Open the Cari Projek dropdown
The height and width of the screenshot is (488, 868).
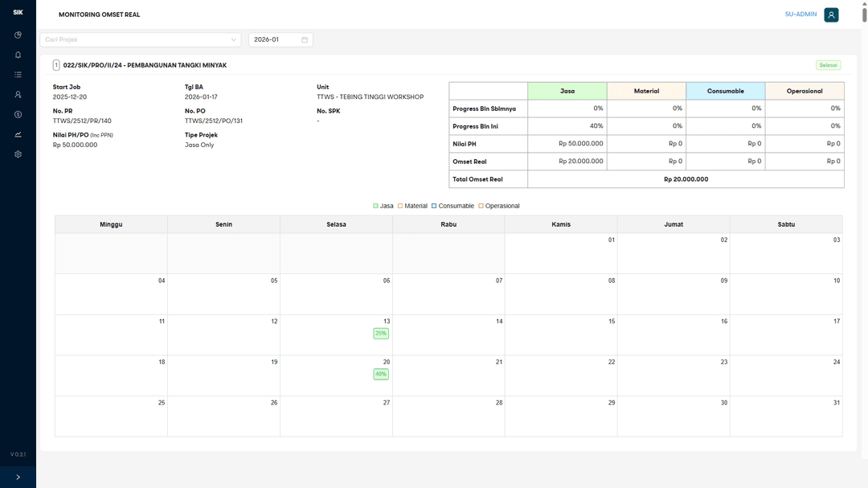140,39
